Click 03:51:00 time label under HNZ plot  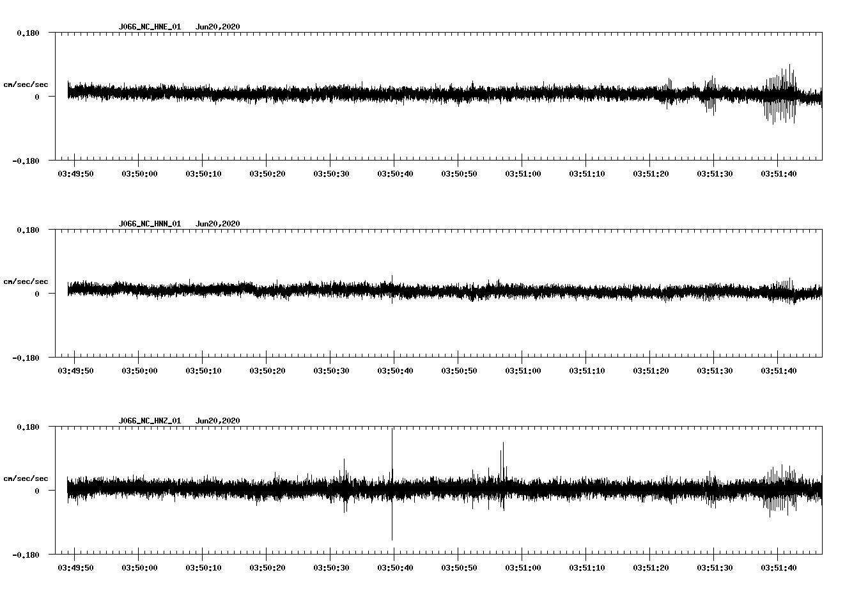[523, 567]
